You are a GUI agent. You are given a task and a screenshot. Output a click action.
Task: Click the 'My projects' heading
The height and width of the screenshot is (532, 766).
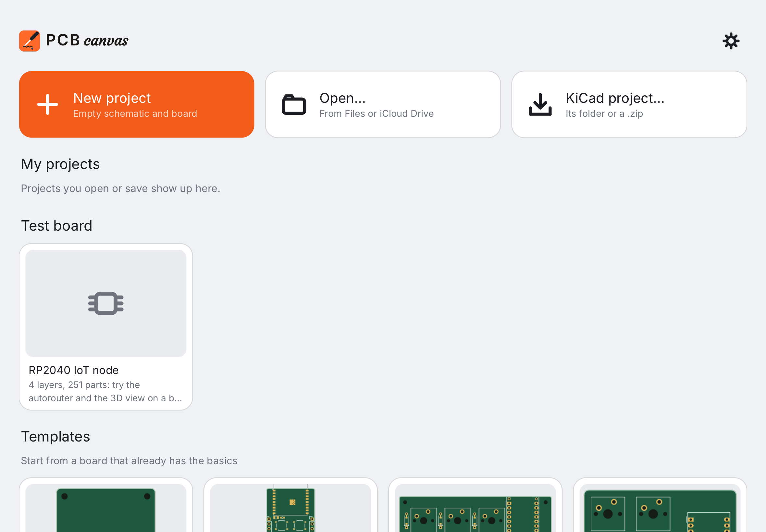[x=60, y=164]
